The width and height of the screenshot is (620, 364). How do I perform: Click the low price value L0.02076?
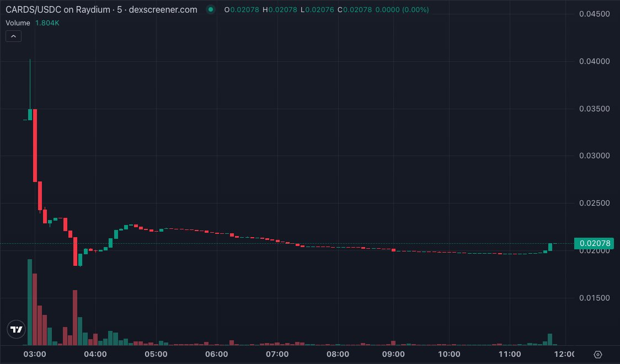317,10
